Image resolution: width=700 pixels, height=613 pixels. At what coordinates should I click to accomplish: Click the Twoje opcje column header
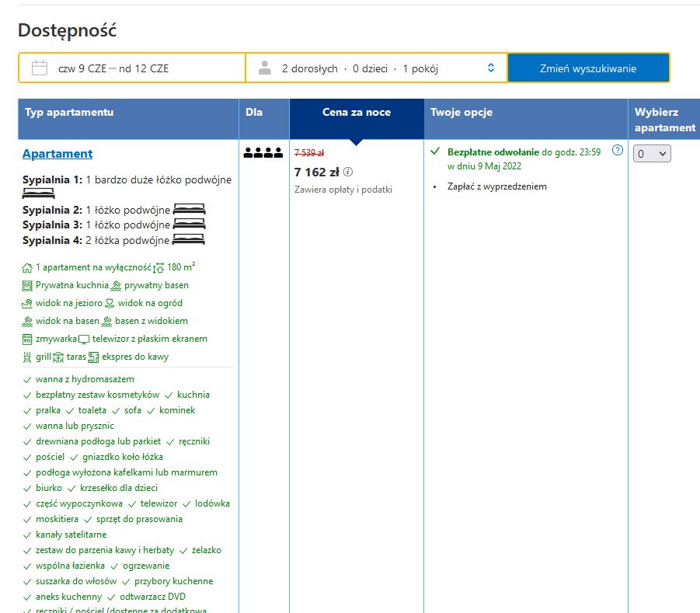[525, 119]
